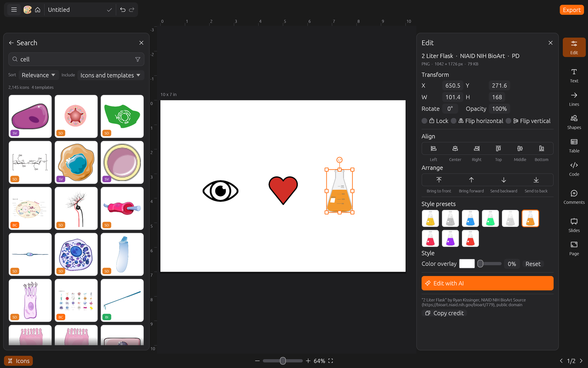Screen dimensions: 588x368
Task: Click the Color overlay white swatch
Action: pos(467,264)
